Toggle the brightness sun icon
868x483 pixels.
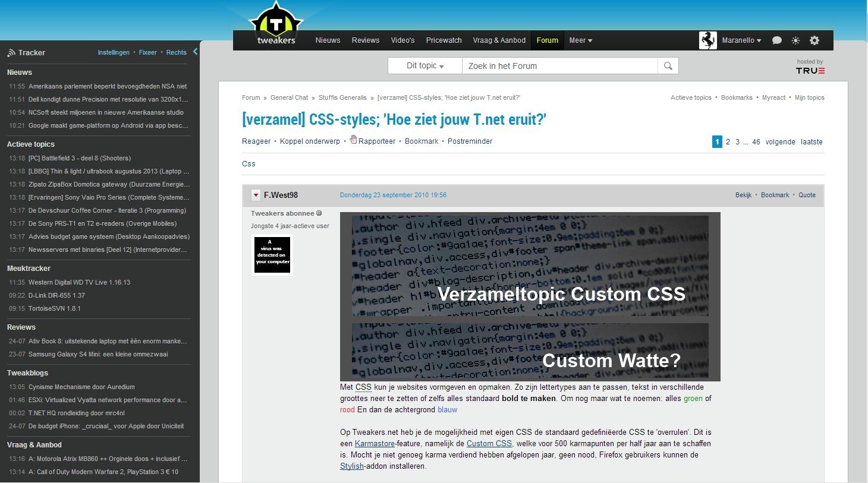coord(795,40)
